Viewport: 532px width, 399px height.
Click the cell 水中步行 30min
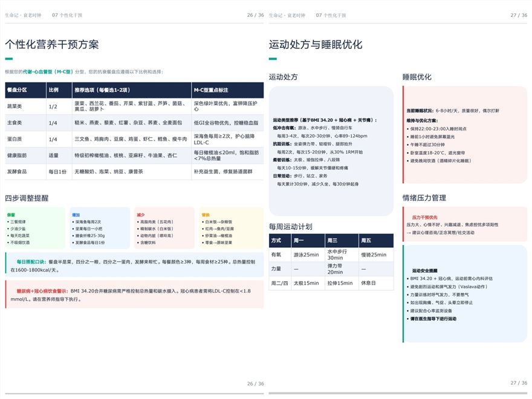[x=337, y=255]
